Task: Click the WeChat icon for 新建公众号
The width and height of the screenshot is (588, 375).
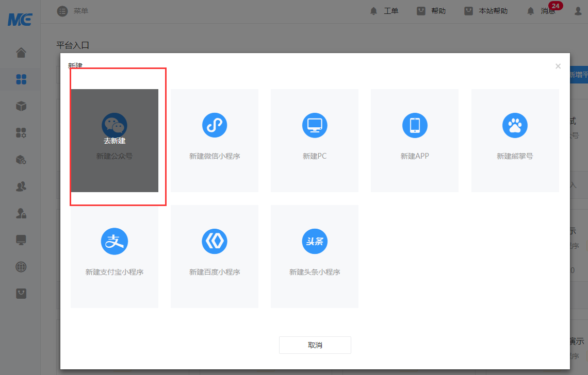Action: coord(115,125)
